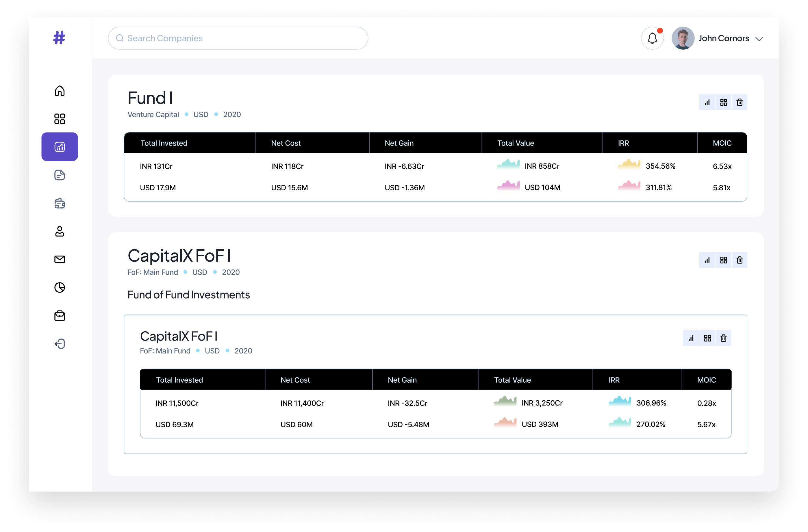Delete nested CapitalX FoF I card

[723, 338]
